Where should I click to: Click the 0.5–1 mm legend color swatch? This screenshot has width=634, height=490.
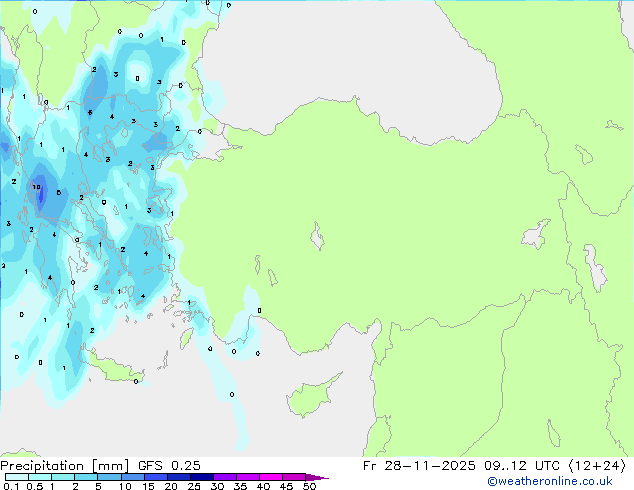[x=40, y=477]
